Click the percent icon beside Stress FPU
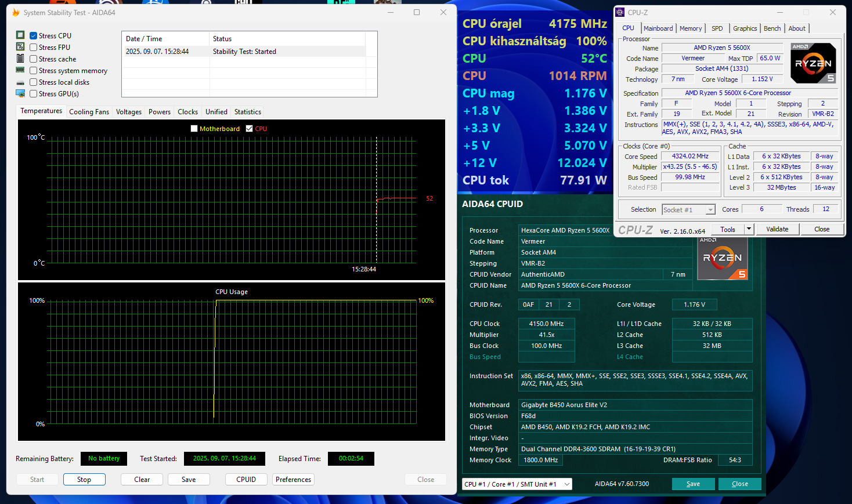Viewport: 852px width, 504px height. coord(20,47)
